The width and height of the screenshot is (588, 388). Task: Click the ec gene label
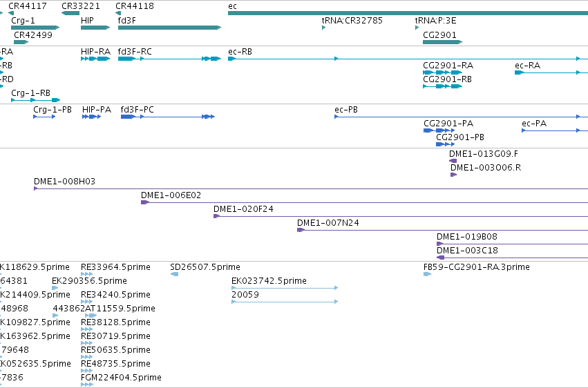(232, 6)
